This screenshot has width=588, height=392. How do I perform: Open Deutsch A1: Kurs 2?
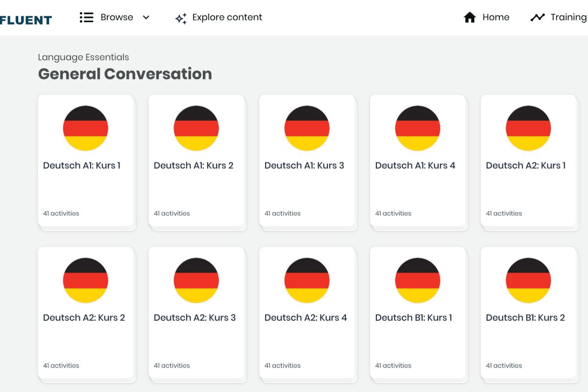pos(196,162)
